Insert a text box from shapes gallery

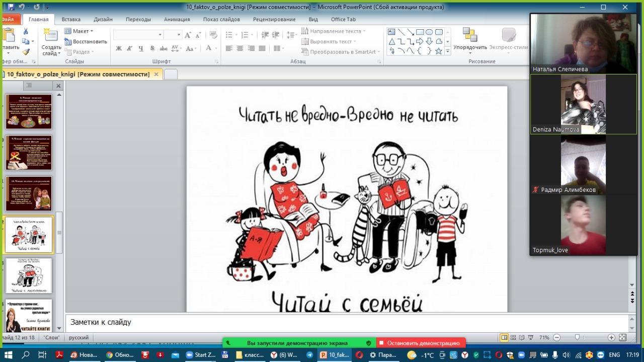coord(391,32)
